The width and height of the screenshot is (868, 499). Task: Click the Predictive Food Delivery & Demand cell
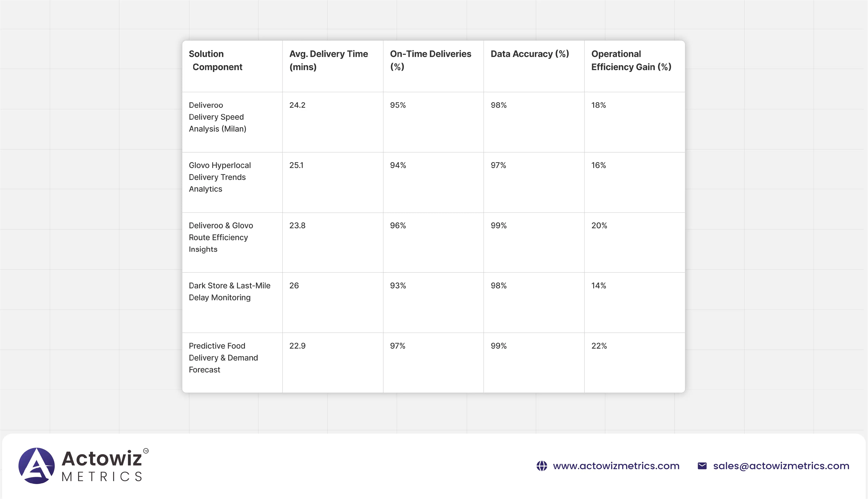click(223, 358)
